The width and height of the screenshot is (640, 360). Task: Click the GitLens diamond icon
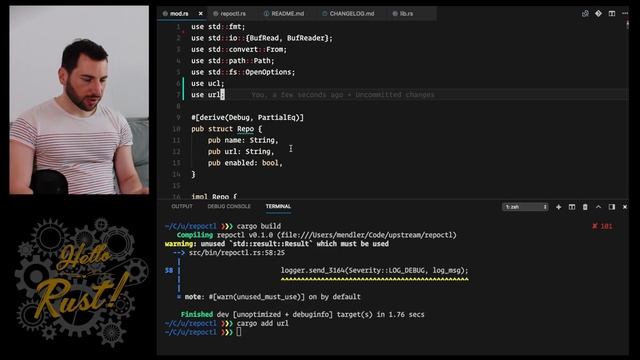tap(598, 13)
